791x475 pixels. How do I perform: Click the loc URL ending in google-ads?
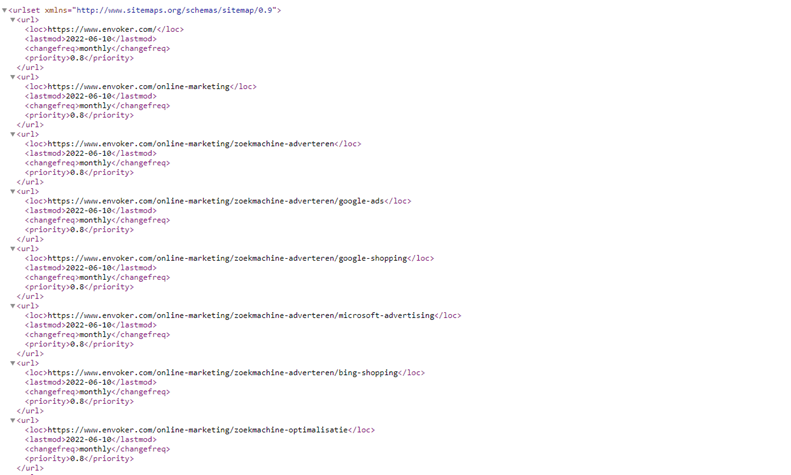click(216, 201)
